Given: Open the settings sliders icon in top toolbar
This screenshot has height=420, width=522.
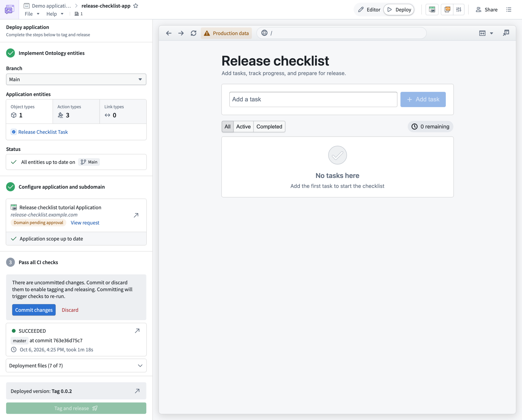Looking at the screenshot, I should pos(459,10).
